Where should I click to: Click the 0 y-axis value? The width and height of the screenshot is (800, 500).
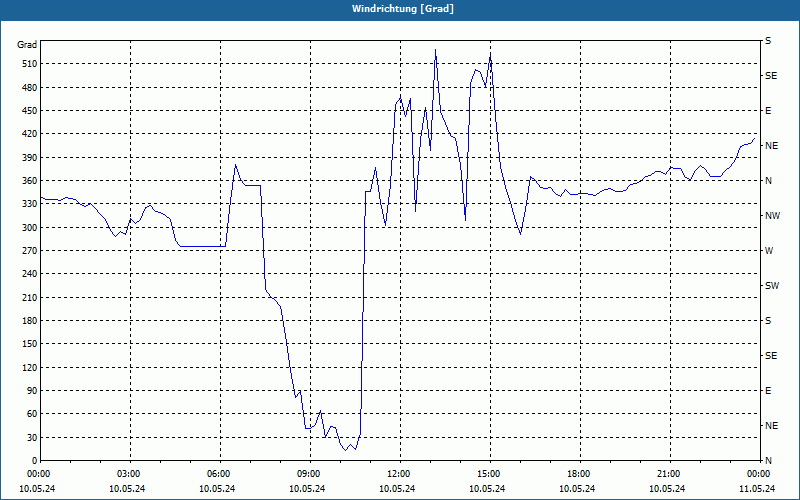(34, 461)
